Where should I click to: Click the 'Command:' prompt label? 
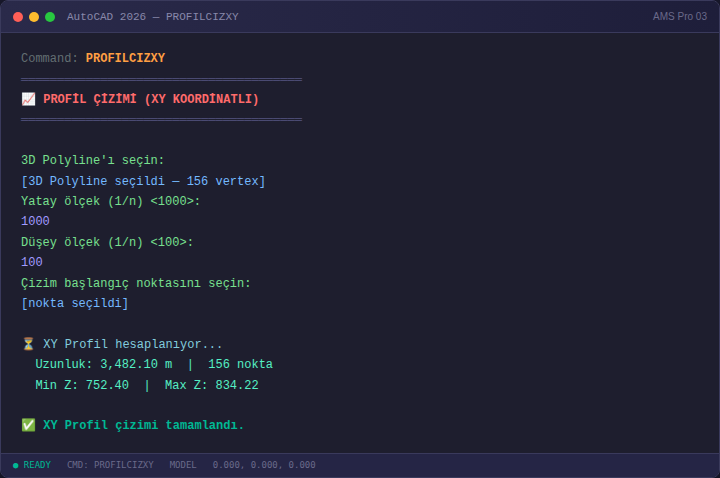(x=50, y=58)
